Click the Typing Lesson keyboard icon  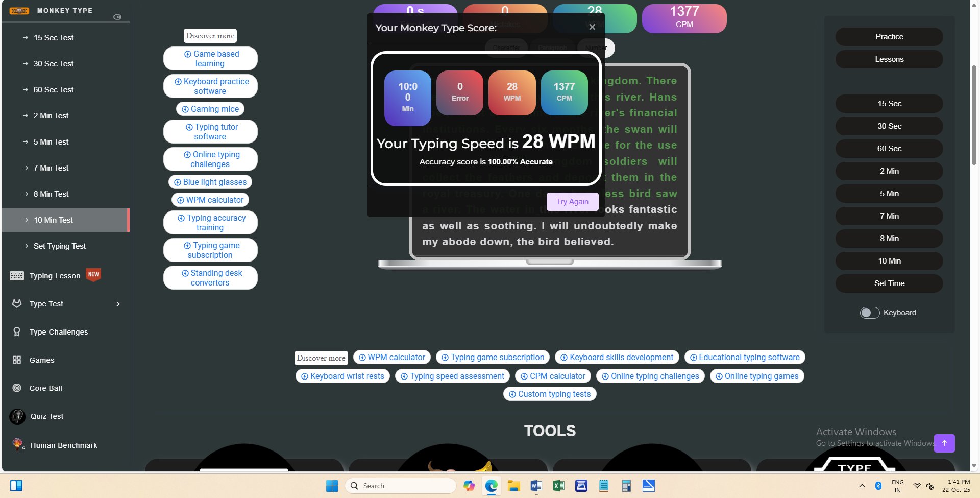16,276
